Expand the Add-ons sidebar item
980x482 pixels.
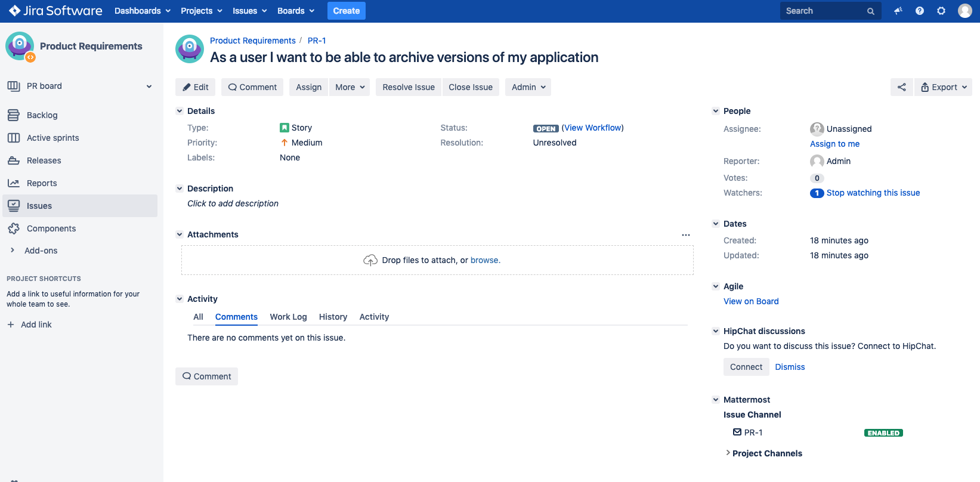point(13,251)
